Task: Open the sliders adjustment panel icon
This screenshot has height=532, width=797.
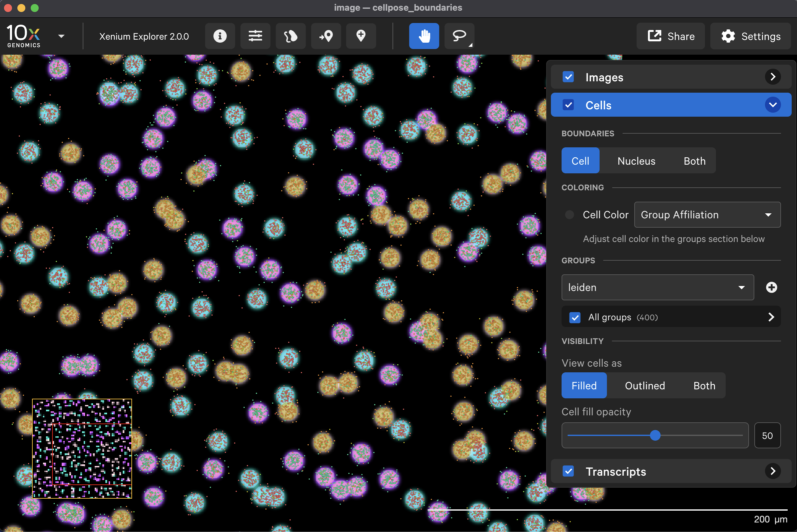Action: (255, 36)
